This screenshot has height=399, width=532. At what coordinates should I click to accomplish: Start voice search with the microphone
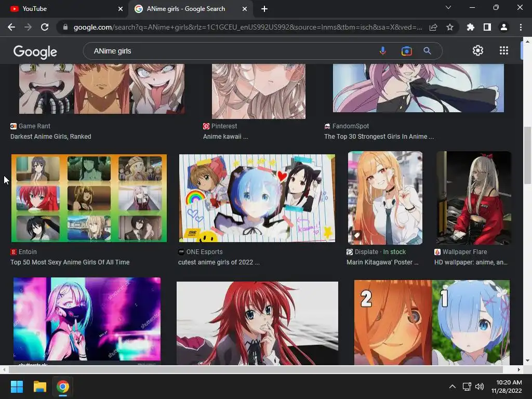click(x=383, y=51)
